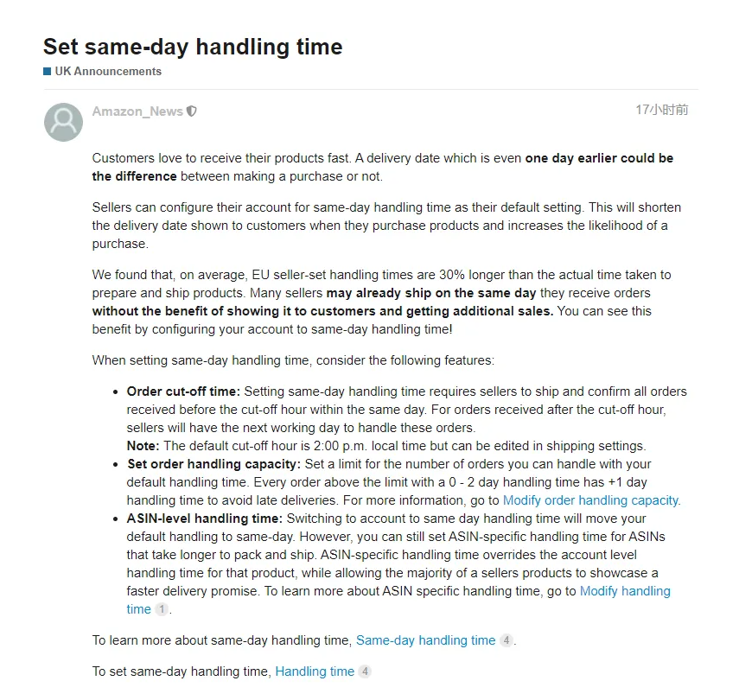Open the Amazon_News username profile
Viewport: 739px width, 700px height.
(x=137, y=111)
